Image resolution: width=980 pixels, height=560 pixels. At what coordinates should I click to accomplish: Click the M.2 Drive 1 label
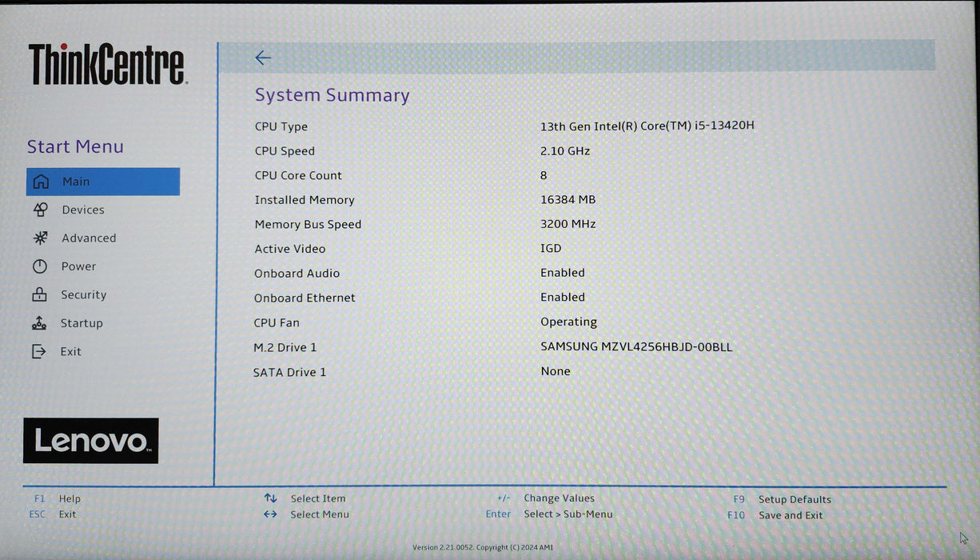(285, 347)
